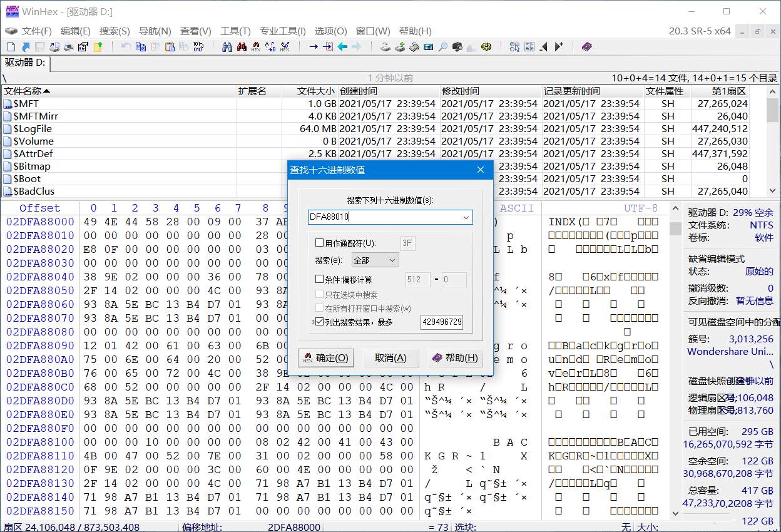Click the teal Back arrow toolbar icon

coord(342,47)
